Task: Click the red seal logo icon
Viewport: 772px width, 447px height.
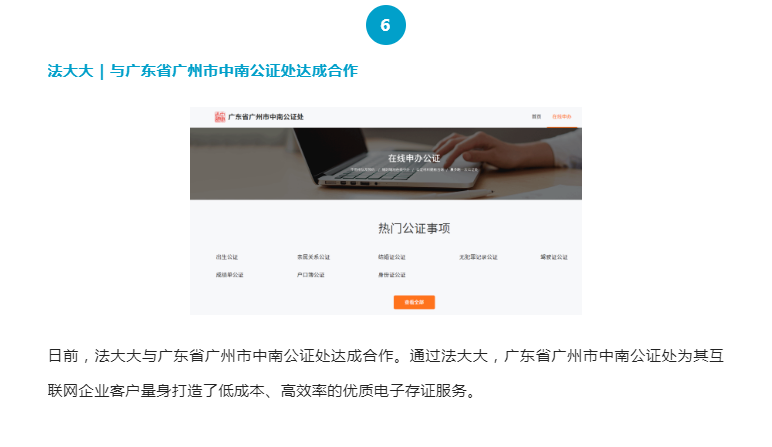Action: [220, 117]
